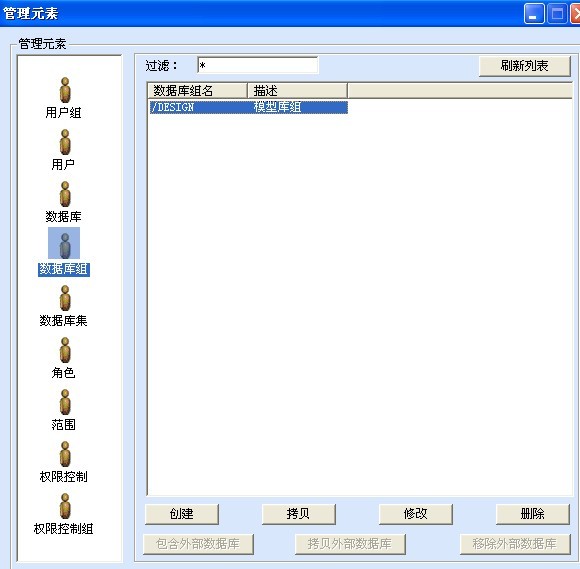
Task: Click the 删除 button
Action: (x=532, y=514)
